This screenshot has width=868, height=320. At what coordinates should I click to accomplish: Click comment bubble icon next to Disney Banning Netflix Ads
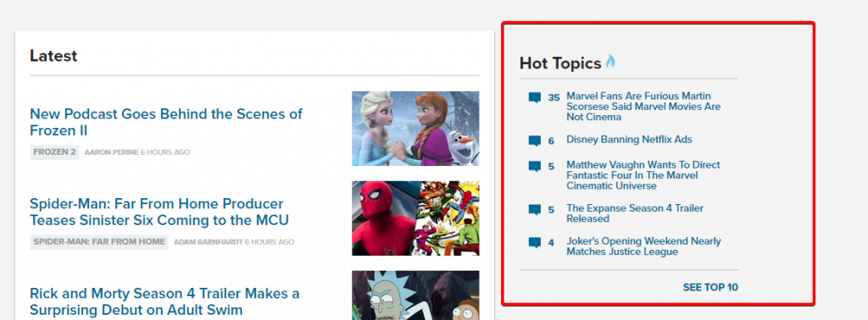coord(534,141)
